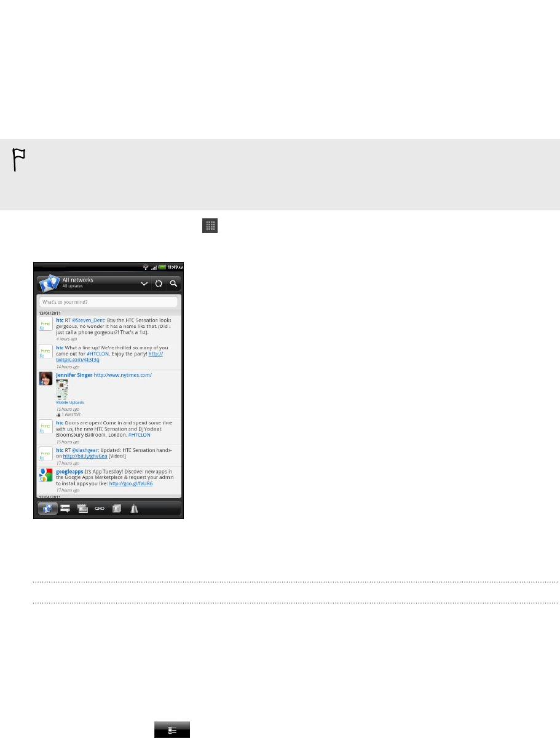Open the Mobile Uploads album link
The width and height of the screenshot is (560, 738).
[69, 402]
